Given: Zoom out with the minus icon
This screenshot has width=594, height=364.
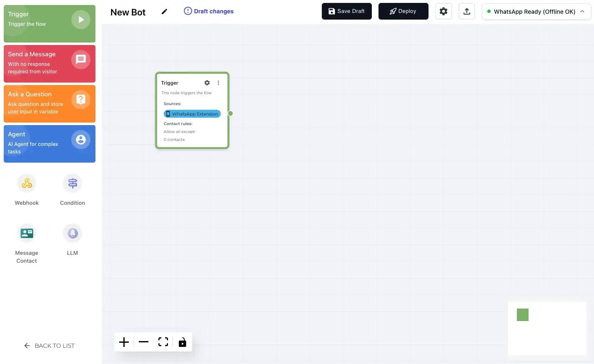Looking at the screenshot, I should click(143, 342).
